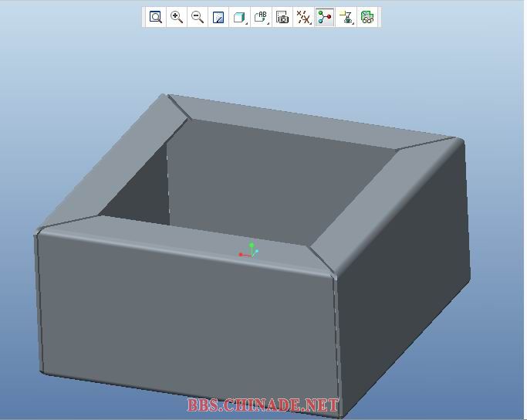Open the Display Style dropdown
Screen dimensions: 527x420
point(240,17)
